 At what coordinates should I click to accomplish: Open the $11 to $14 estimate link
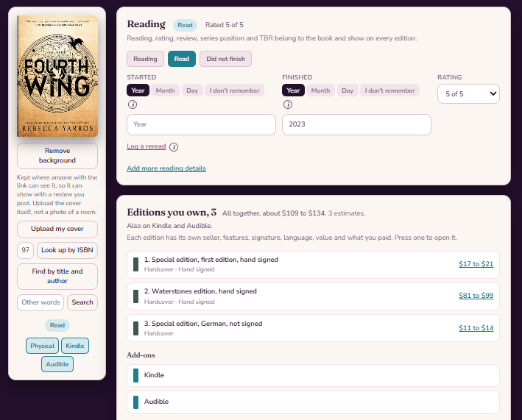[x=476, y=328]
